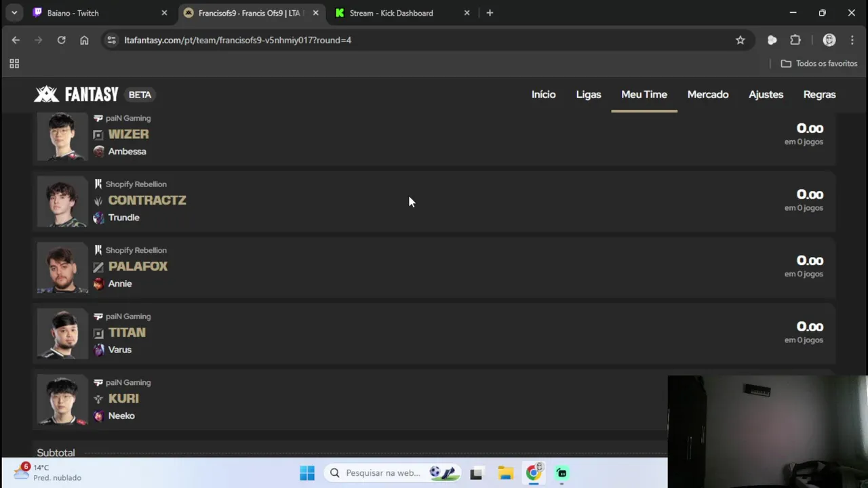Click the Ambessa champion icon

(x=99, y=151)
